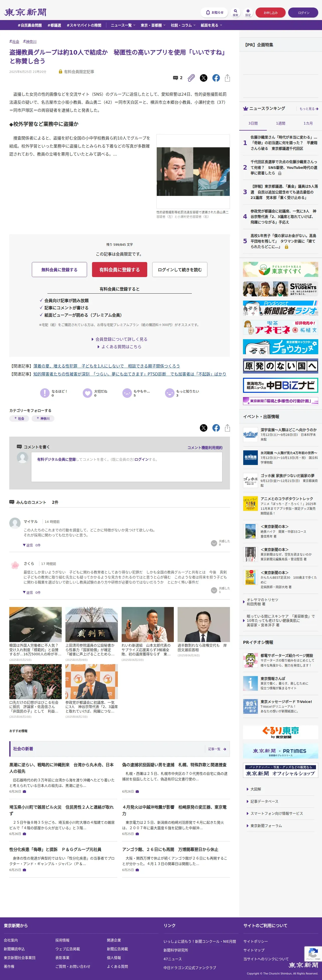Click 無料会員に登録する button
Screen dimensions: 322x980
point(59,269)
